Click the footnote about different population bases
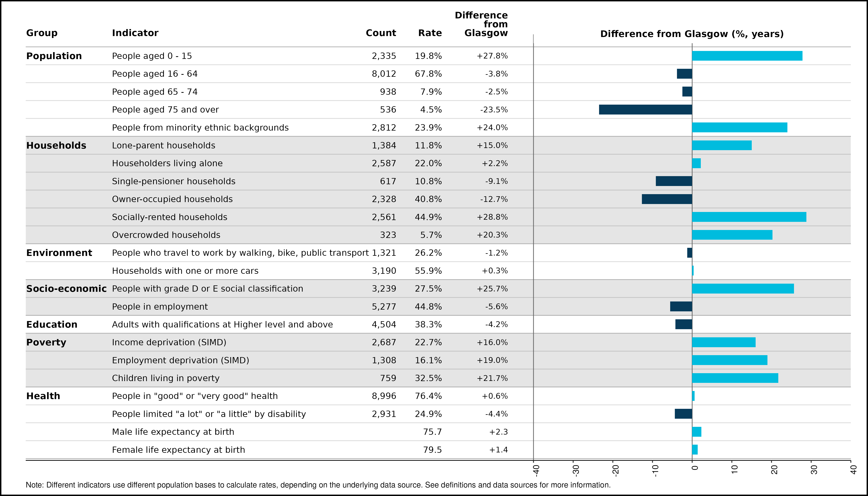Viewport: 868px width, 496px height. coord(318,485)
